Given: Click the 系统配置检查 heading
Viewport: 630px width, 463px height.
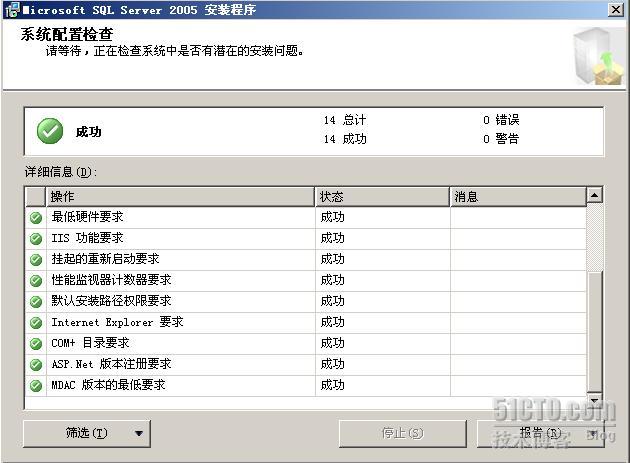Looking at the screenshot, I should [x=67, y=35].
